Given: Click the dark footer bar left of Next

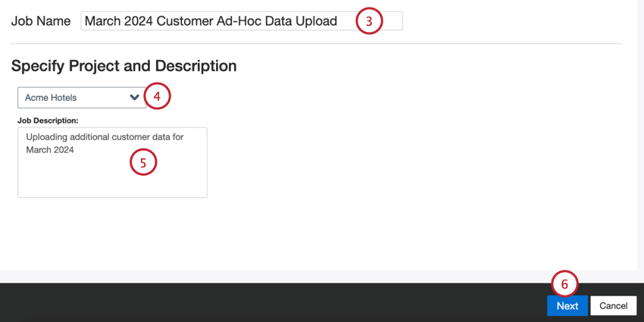Looking at the screenshot, I should (x=271, y=303).
